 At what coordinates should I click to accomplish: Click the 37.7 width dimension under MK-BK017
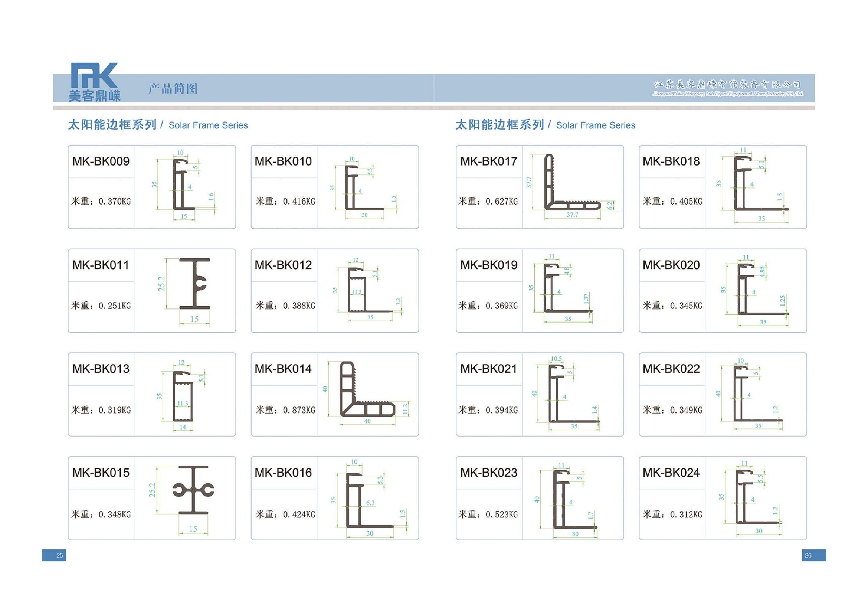pyautogui.click(x=572, y=215)
